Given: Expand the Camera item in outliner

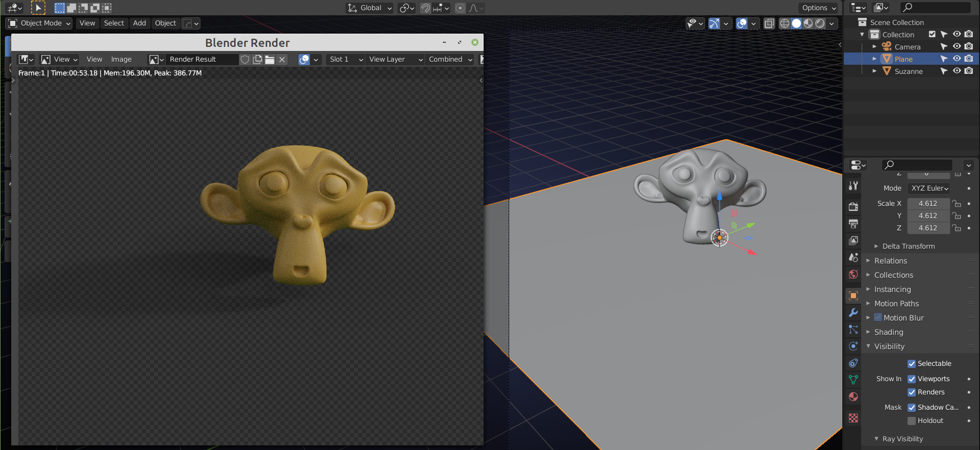Looking at the screenshot, I should 874,47.
